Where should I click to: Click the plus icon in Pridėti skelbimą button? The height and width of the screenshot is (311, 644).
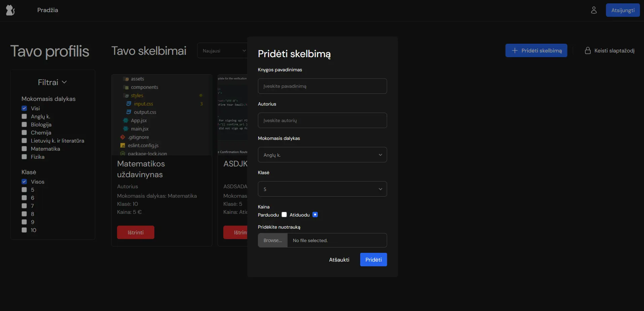point(515,50)
